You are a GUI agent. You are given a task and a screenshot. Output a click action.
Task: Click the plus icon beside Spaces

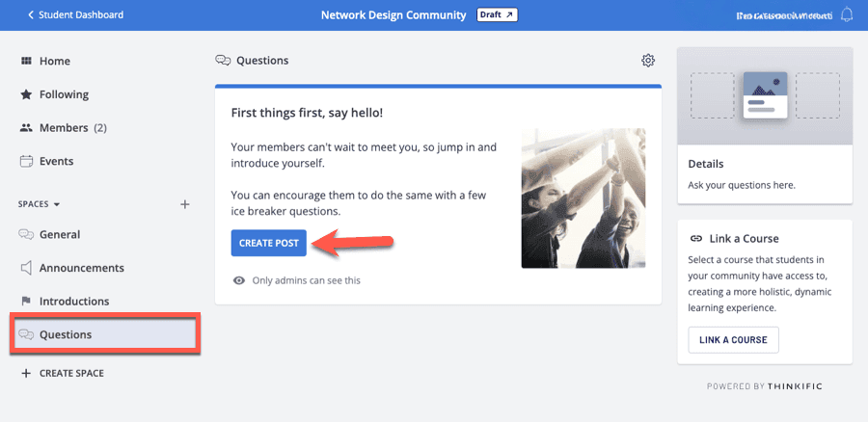(185, 204)
